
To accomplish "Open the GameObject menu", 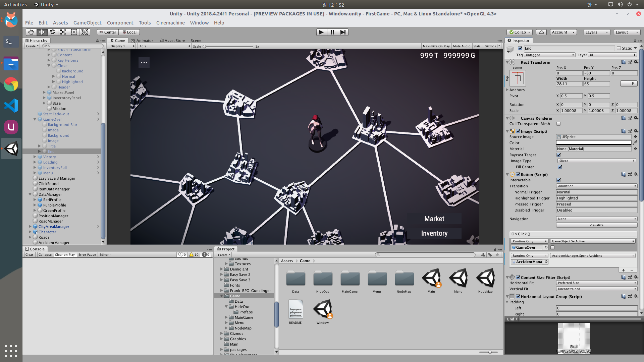I will pos(87,23).
